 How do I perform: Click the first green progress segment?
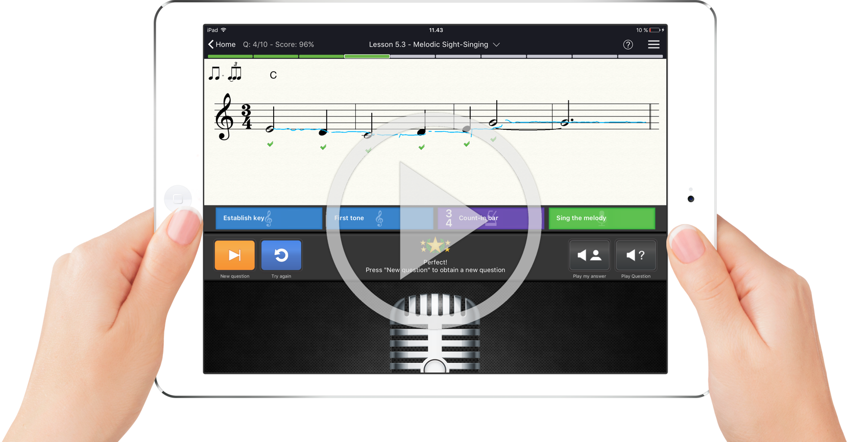click(230, 56)
